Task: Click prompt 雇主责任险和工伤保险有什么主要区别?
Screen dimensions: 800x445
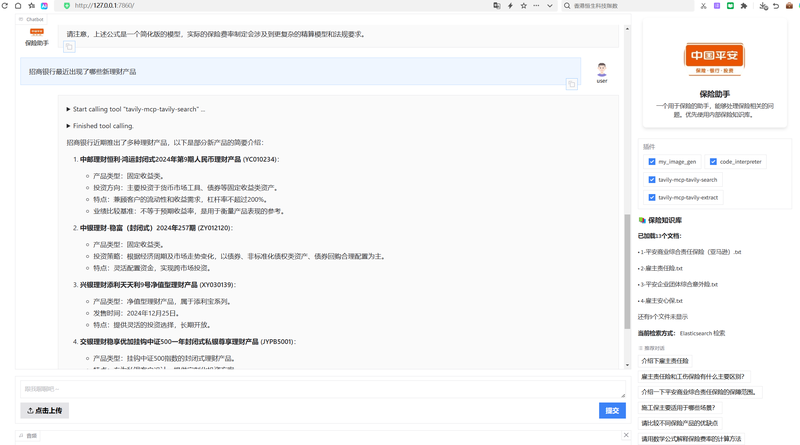Action: [693, 377]
